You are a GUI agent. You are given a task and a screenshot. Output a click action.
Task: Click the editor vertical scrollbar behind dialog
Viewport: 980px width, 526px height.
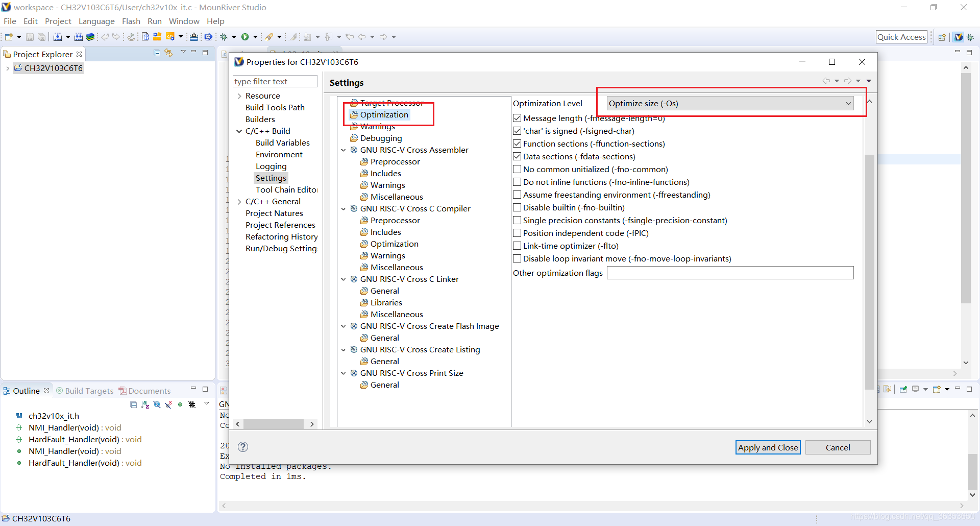tap(965, 188)
